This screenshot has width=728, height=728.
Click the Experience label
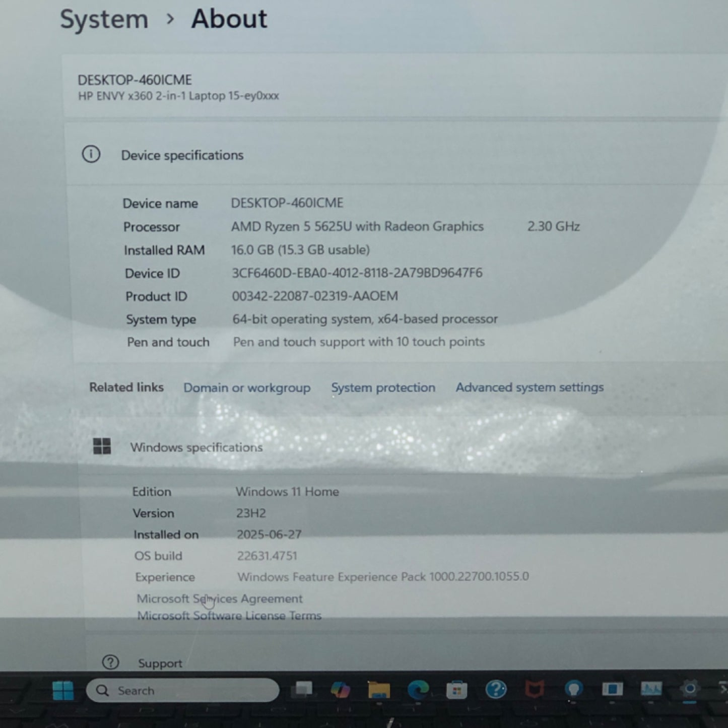pos(165,577)
